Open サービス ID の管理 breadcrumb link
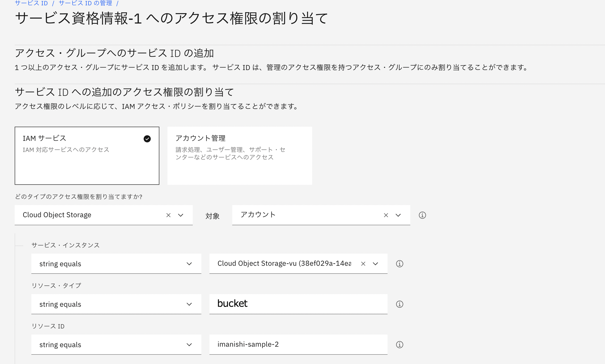This screenshot has height=364, width=605. (85, 3)
